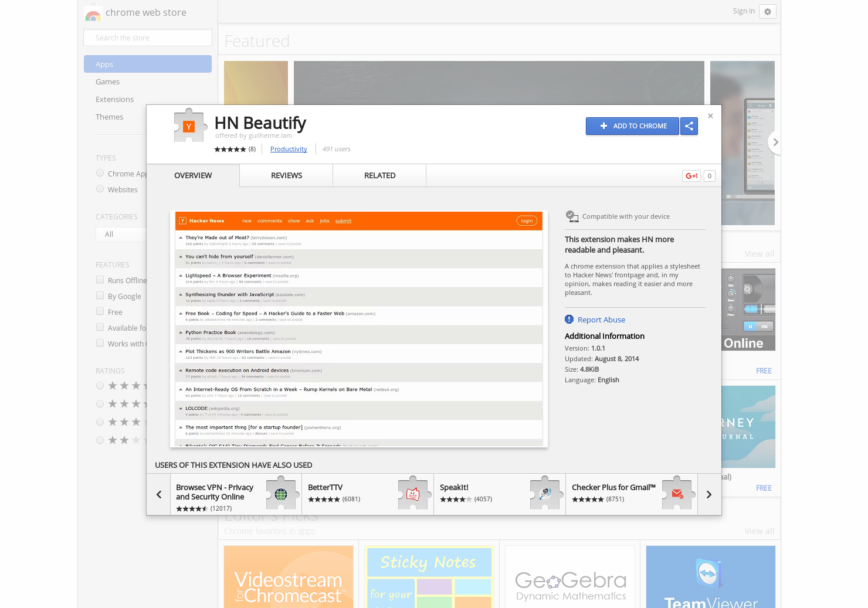
Task: Click the BetterTTV puzzle icon
Action: (413, 494)
